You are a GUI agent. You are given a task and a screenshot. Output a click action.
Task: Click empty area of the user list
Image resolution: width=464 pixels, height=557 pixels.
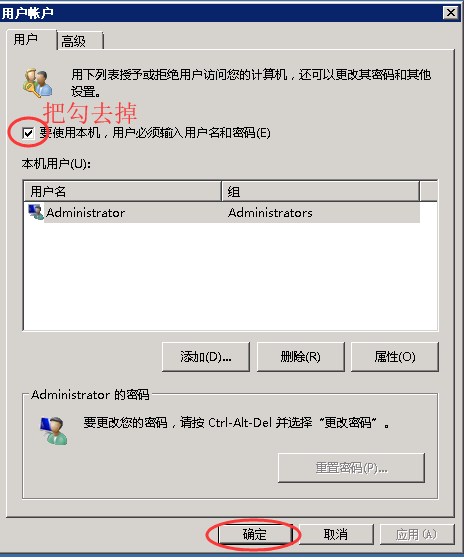click(230, 277)
